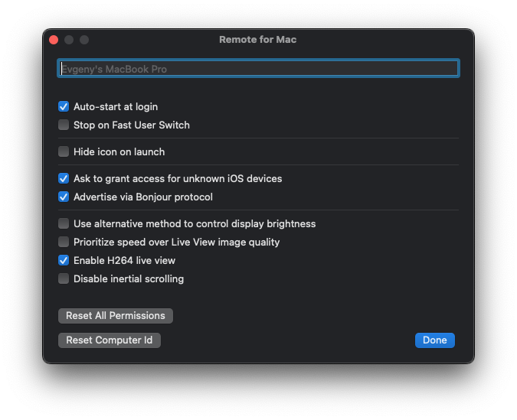This screenshot has height=420, width=517.
Task: Click the Remote for Mac title bar
Action: pos(258,40)
